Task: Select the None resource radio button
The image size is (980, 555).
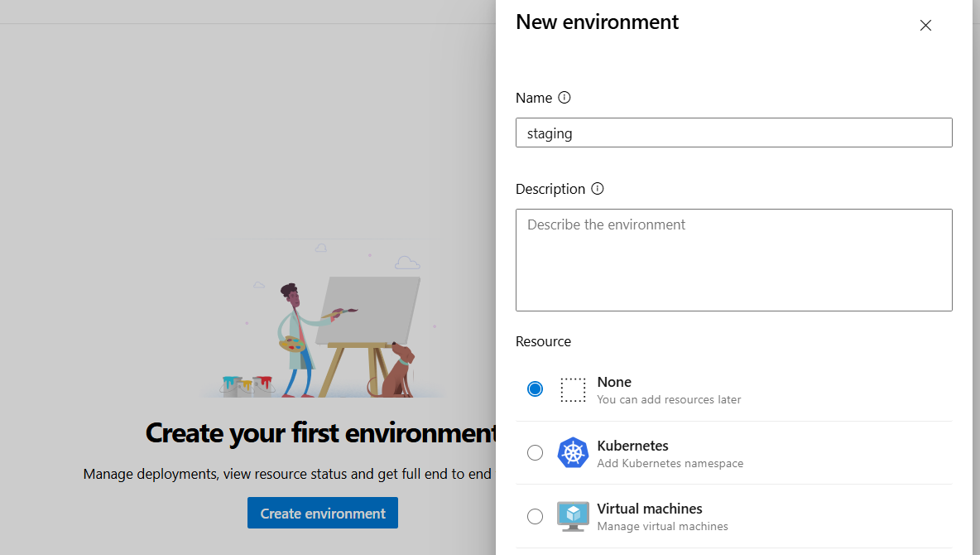Action: point(536,389)
